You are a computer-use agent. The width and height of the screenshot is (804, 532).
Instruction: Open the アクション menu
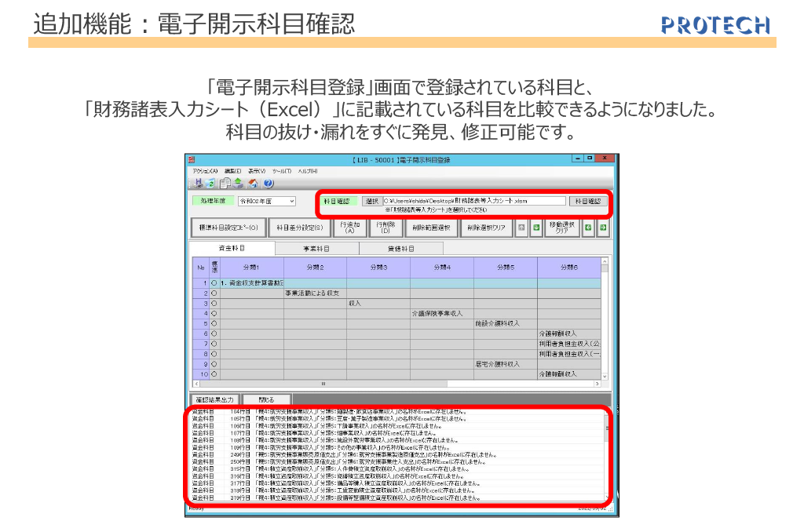205,170
